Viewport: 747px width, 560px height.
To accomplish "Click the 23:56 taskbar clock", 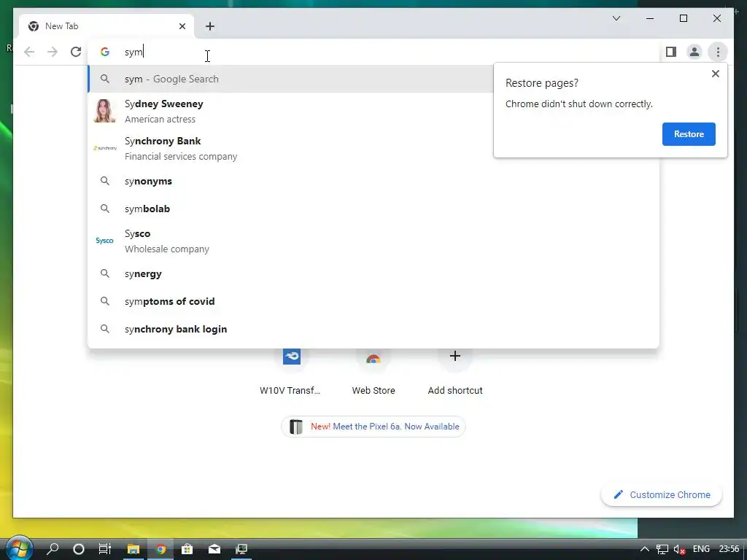I will pos(729,549).
